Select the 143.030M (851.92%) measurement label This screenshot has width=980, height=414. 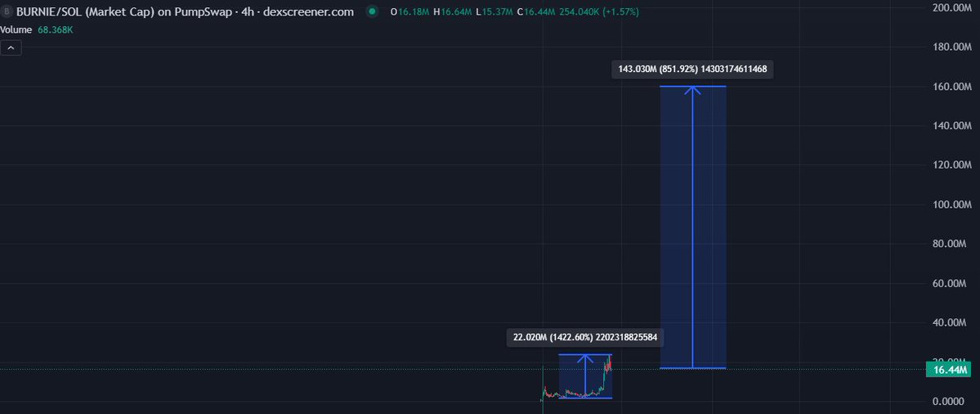692,70
